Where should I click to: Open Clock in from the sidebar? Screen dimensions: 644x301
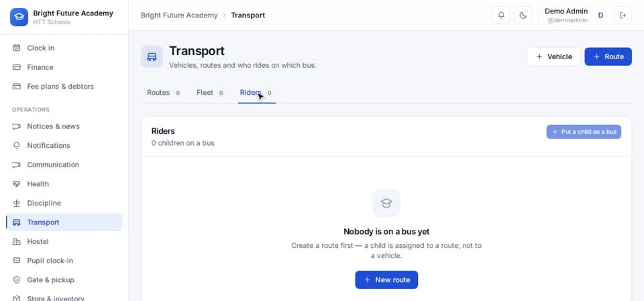pyautogui.click(x=64, y=48)
